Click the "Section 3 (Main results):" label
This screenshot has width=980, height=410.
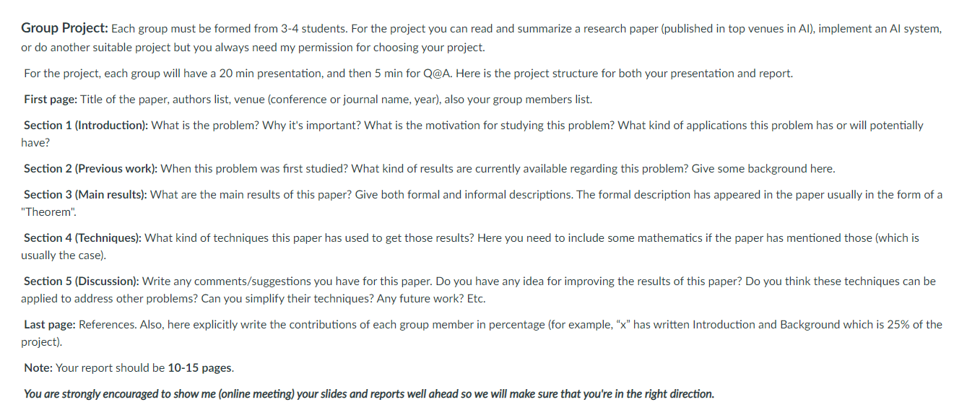click(x=85, y=195)
